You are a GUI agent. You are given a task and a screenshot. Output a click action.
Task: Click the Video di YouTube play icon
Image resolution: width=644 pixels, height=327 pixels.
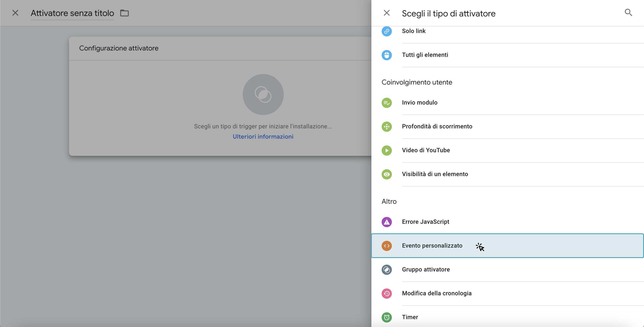click(387, 151)
